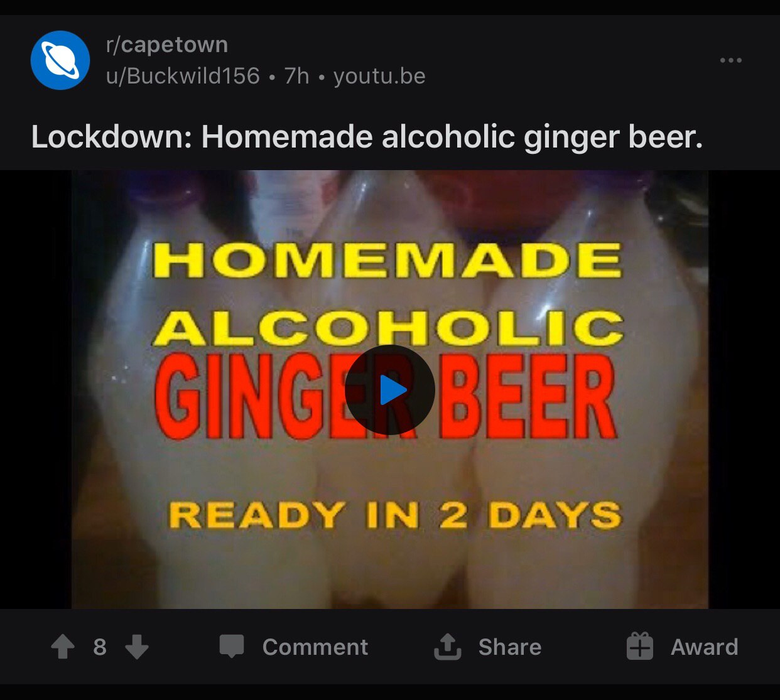The width and height of the screenshot is (780, 700).
Task: Click the Award label
Action: tap(705, 647)
